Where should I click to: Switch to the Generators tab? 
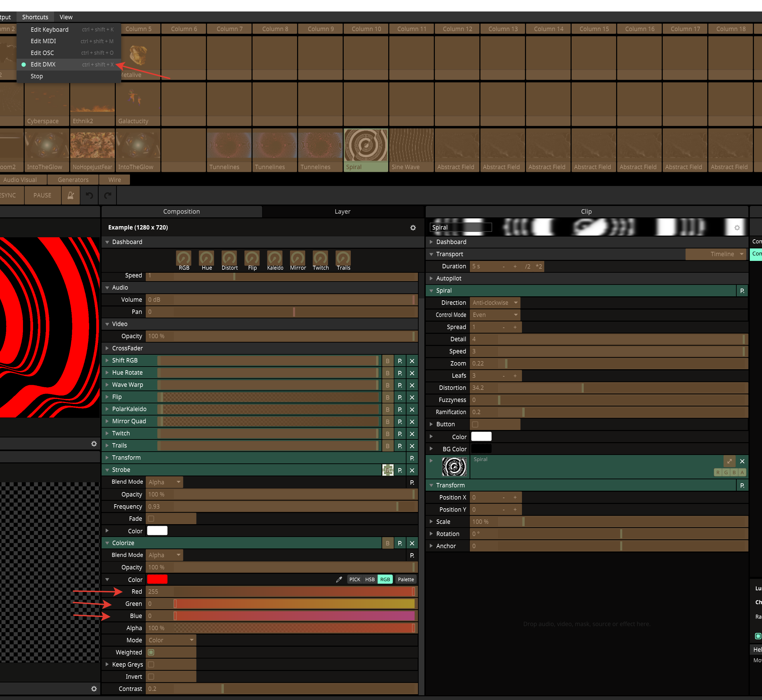73,180
